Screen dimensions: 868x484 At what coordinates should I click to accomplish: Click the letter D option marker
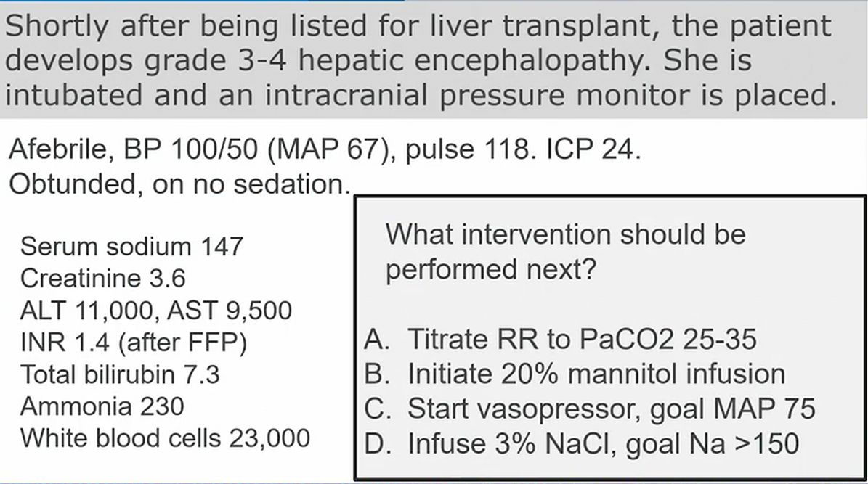[378, 444]
